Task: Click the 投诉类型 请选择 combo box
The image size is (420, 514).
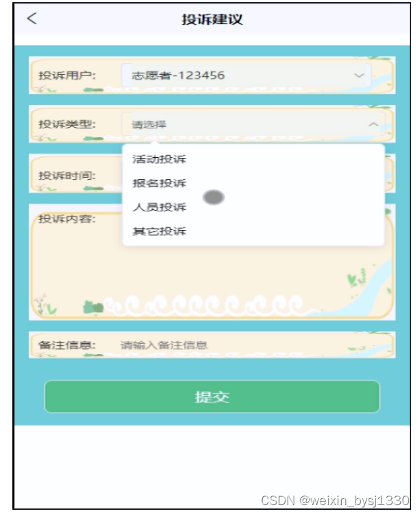Action: (x=253, y=124)
